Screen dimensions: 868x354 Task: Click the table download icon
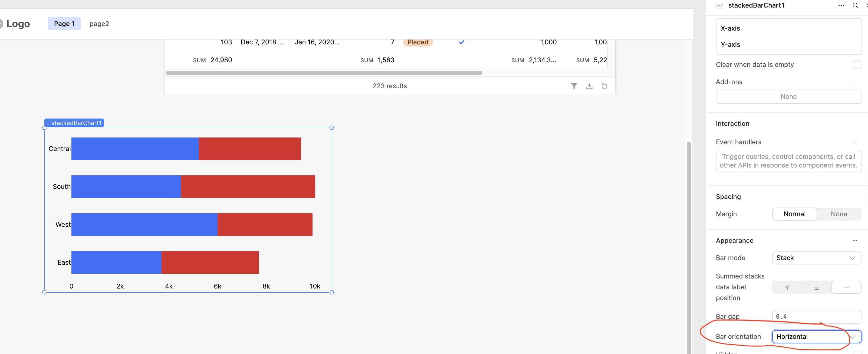[x=589, y=86]
